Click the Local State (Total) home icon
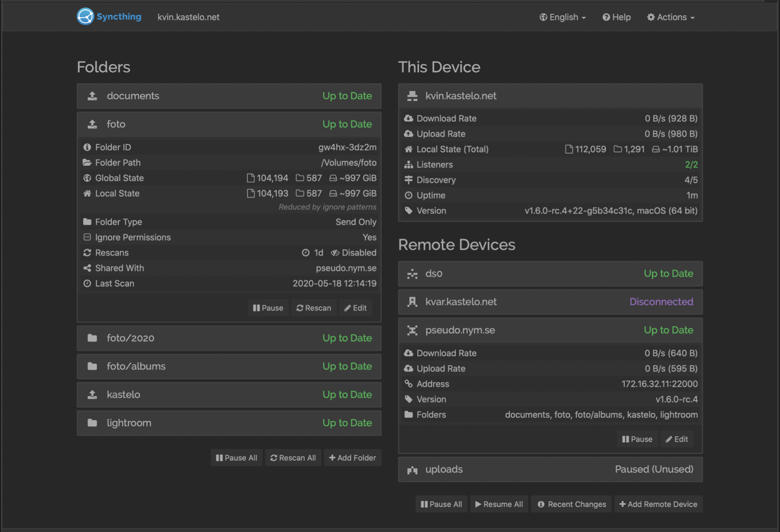The height and width of the screenshot is (532, 780). (x=409, y=149)
